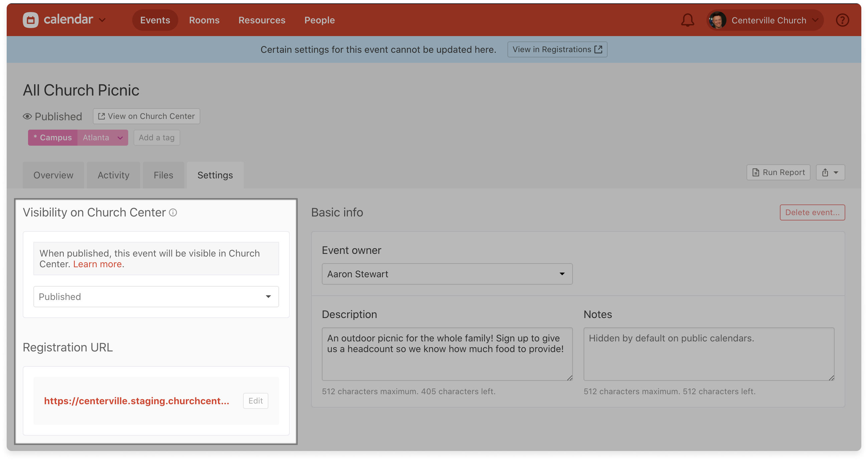Image resolution: width=868 pixels, height=461 pixels.
Task: Open the share/export icon dropdown
Action: (x=830, y=173)
